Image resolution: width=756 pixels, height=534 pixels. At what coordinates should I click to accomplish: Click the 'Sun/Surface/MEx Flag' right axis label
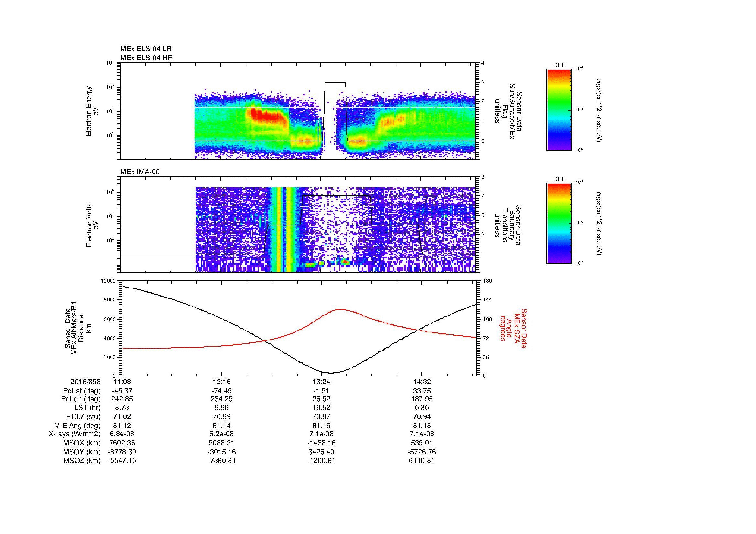pyautogui.click(x=509, y=111)
